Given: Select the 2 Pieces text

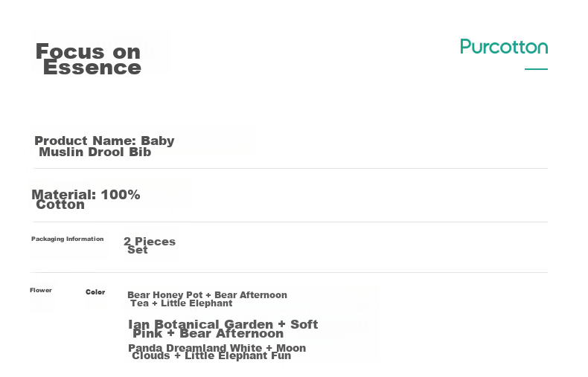Looking at the screenshot, I should coord(150,242).
